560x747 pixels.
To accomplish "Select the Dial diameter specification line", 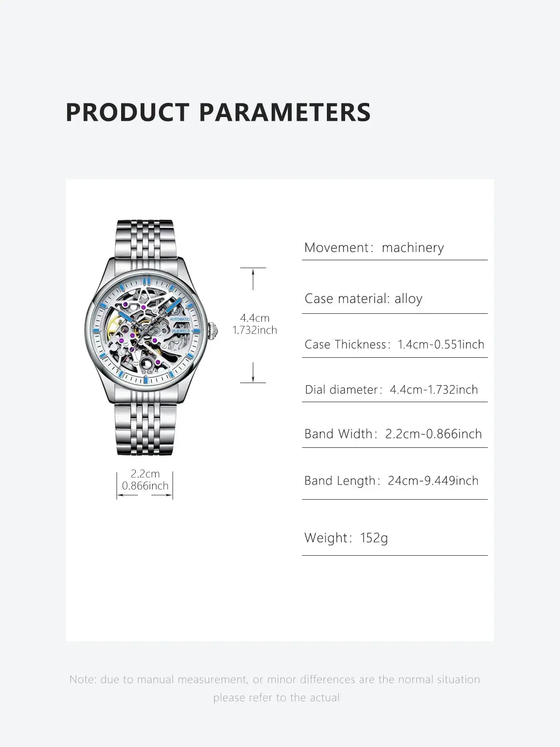I will click(391, 390).
